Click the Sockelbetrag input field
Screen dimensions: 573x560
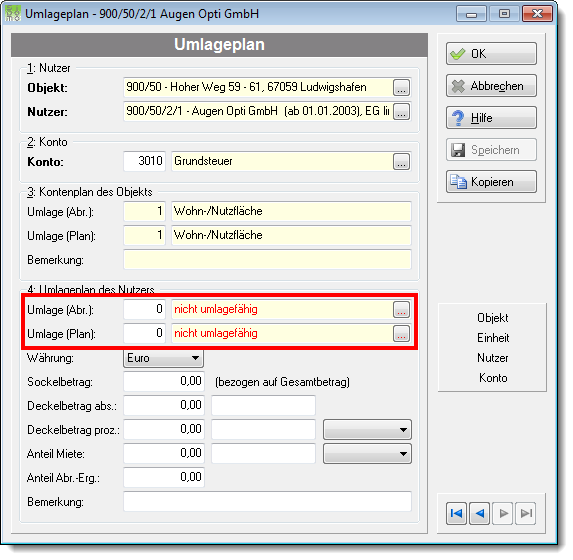[164, 382]
